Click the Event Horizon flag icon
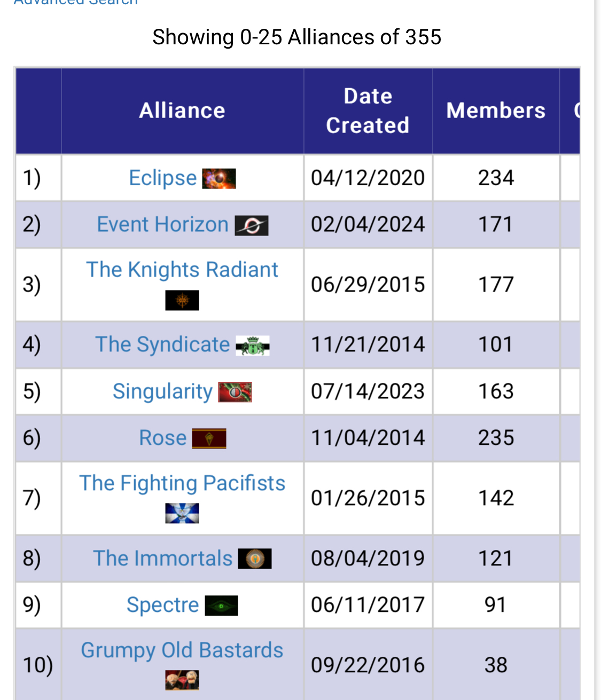The height and width of the screenshot is (700, 601). [x=252, y=225]
